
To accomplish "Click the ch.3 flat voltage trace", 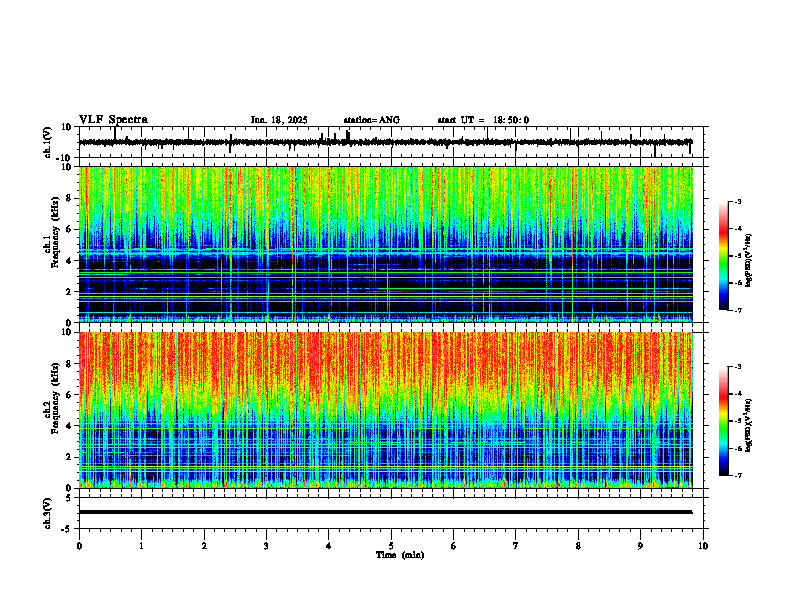I will click(385, 512).
